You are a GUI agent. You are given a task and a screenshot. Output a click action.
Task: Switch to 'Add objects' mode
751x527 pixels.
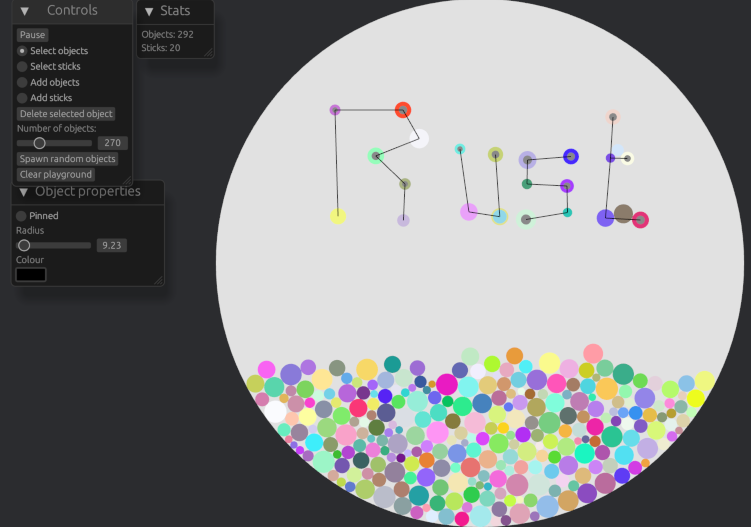tap(22, 83)
